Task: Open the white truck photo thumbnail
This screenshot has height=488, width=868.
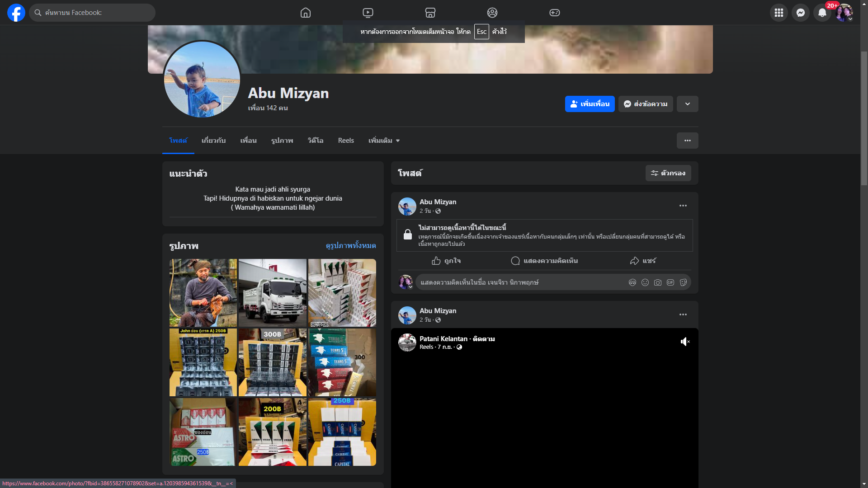Action: (x=273, y=292)
